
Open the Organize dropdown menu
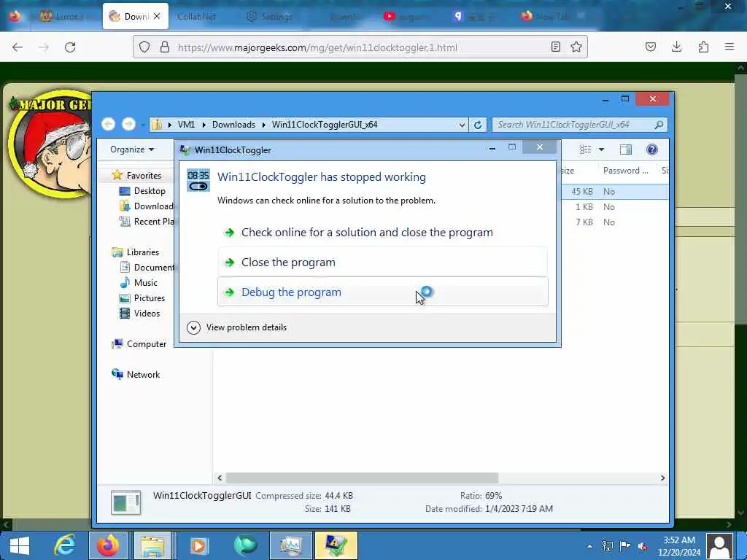132,149
